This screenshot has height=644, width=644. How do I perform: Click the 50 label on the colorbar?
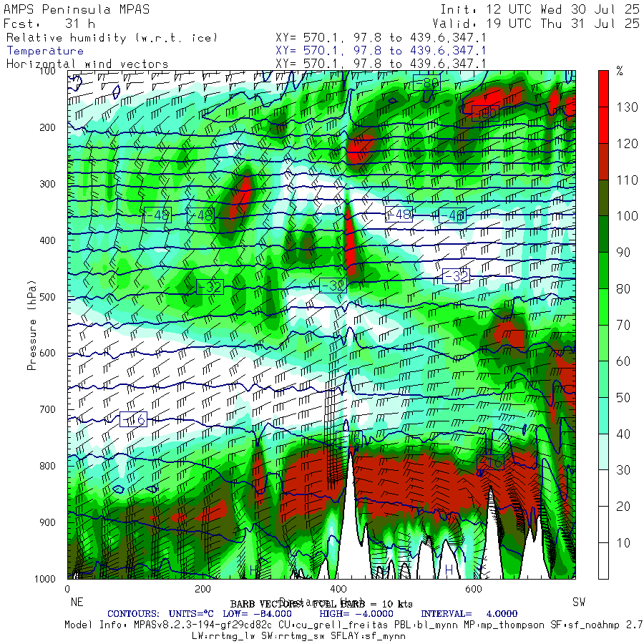click(623, 398)
